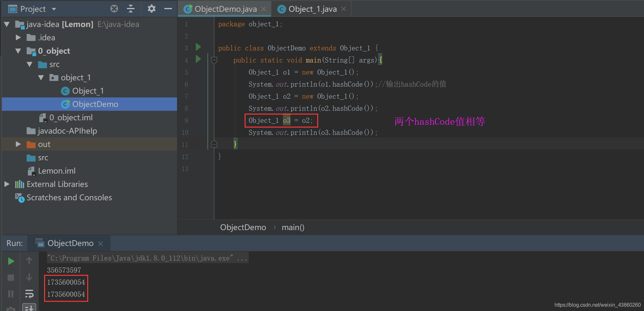Viewport: 644px width, 311px height.
Task: Click the down stack trace arrow
Action: (x=29, y=277)
